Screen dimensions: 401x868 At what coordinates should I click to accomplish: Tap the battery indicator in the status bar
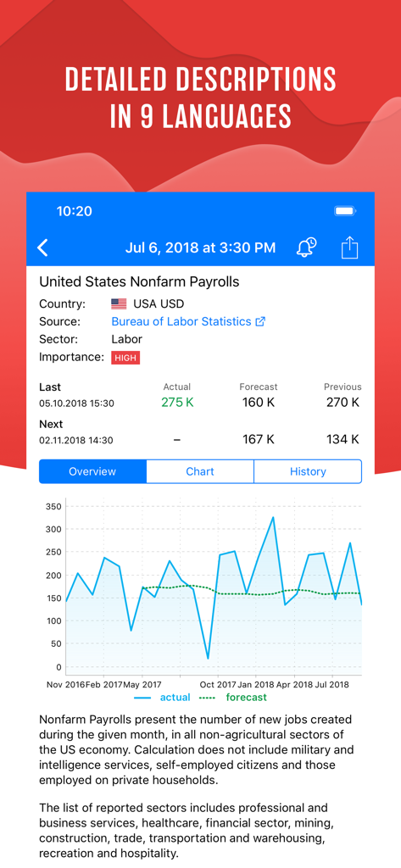346,211
